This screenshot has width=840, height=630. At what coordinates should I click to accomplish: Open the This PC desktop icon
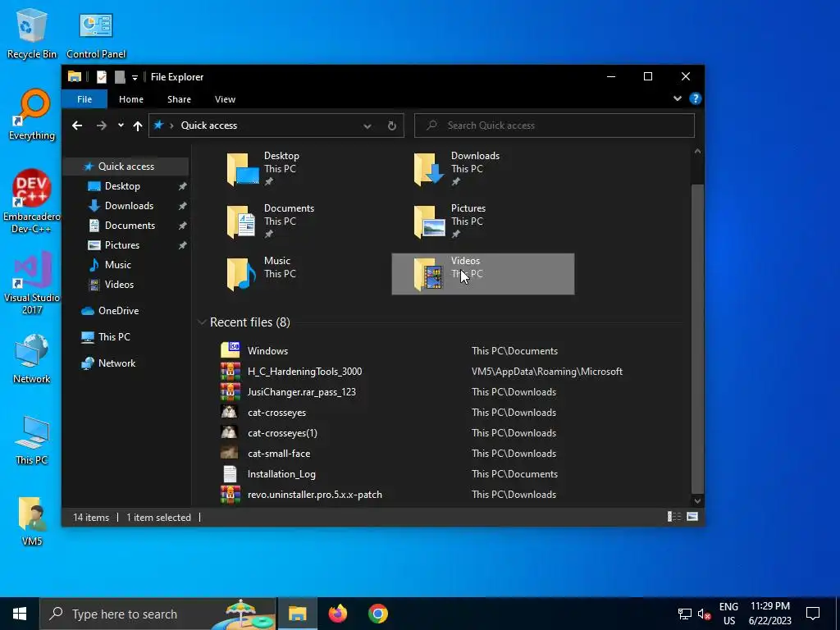tap(32, 440)
